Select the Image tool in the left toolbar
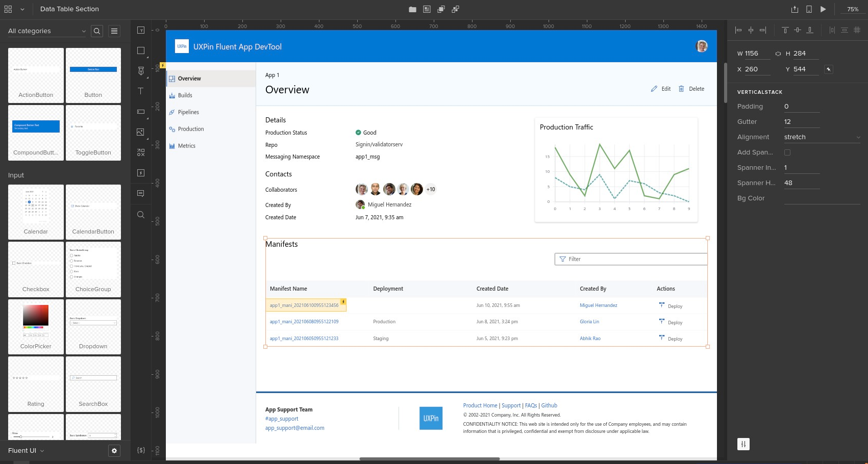The image size is (868, 464). pos(140,132)
